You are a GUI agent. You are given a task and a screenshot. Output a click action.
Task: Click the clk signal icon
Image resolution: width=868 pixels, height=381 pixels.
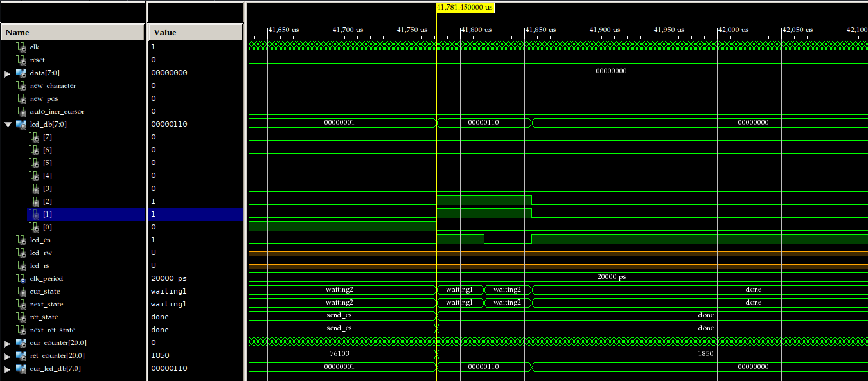21,47
